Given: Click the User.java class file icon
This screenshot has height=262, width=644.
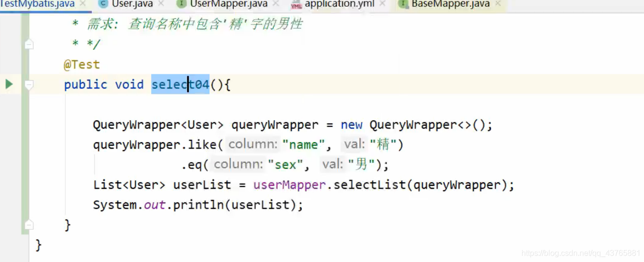Looking at the screenshot, I should pos(103,4).
